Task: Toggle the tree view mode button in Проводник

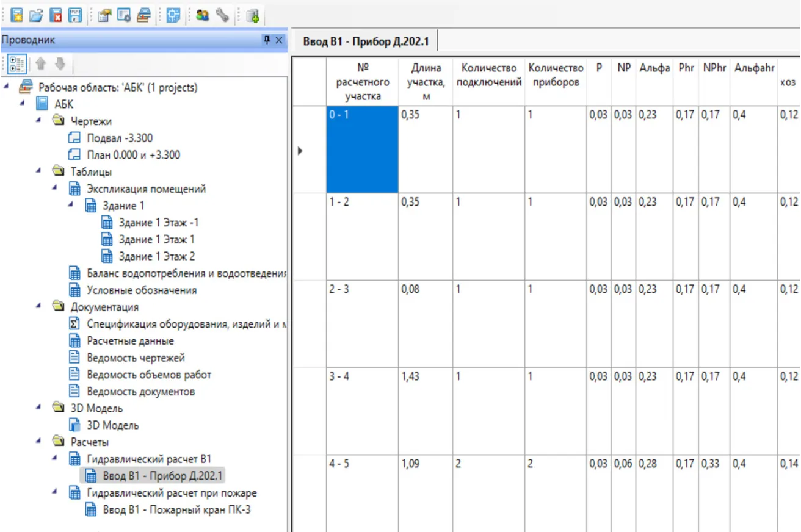Action: [17, 64]
